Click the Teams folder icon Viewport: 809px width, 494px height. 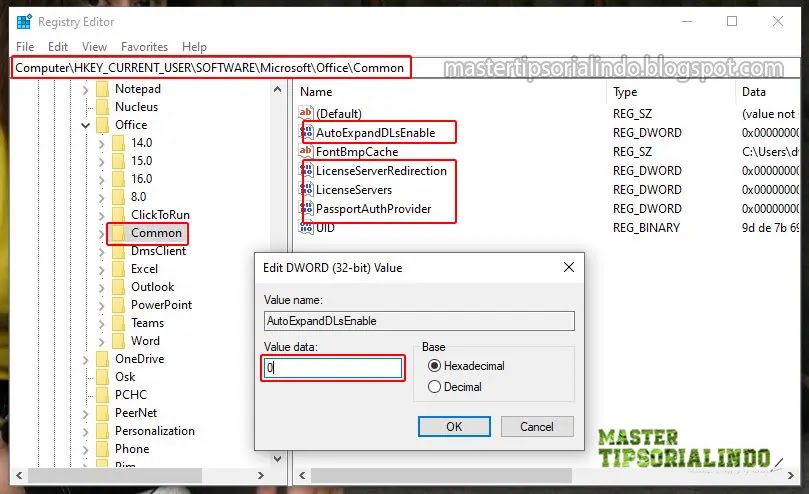click(118, 323)
